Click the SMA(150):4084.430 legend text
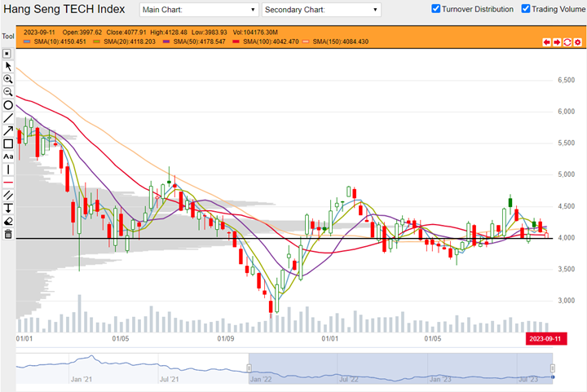The height and width of the screenshot is (392, 587). (x=341, y=42)
